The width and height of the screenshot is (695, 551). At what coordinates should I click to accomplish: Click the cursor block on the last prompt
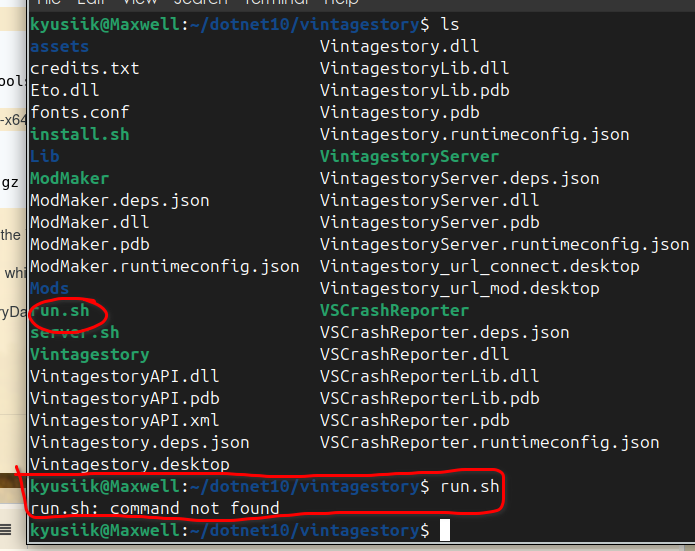pos(445,530)
